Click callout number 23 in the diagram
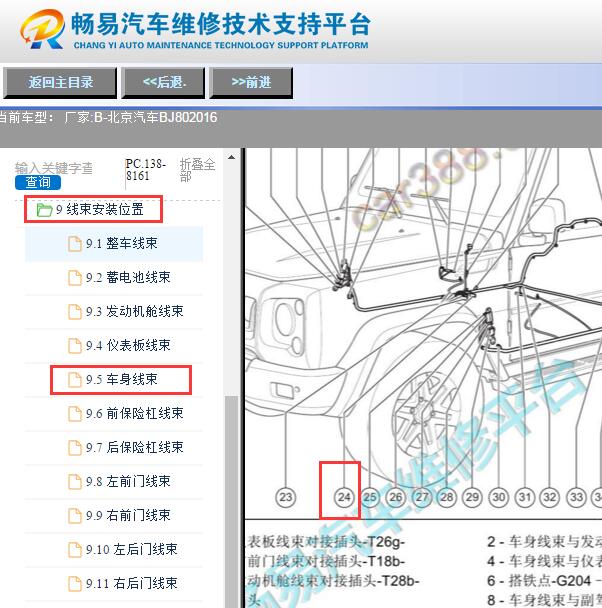The width and height of the screenshot is (602, 608). (x=286, y=497)
